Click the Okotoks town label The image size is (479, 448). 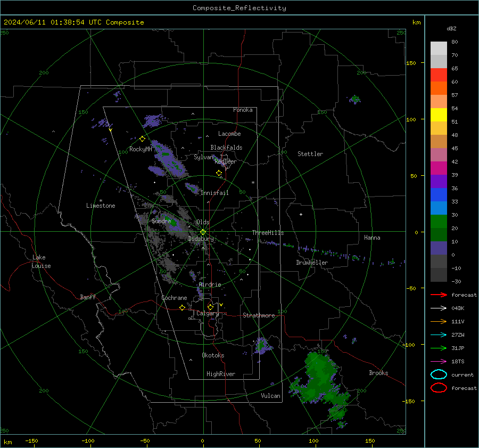tap(213, 355)
